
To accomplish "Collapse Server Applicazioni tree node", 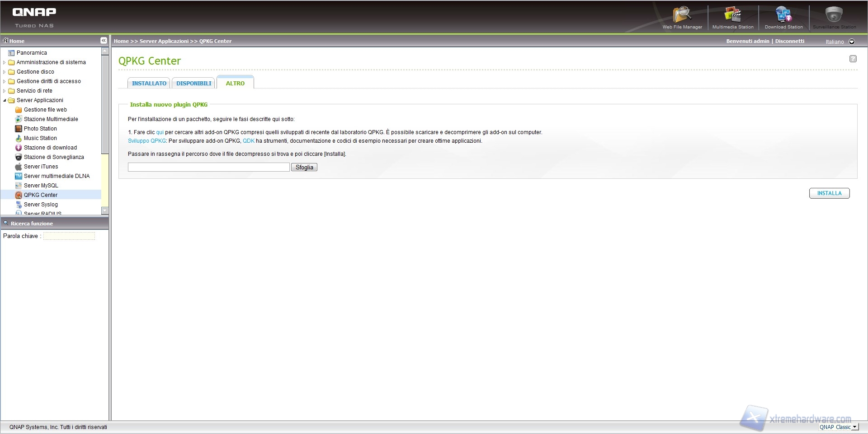I will [x=5, y=100].
